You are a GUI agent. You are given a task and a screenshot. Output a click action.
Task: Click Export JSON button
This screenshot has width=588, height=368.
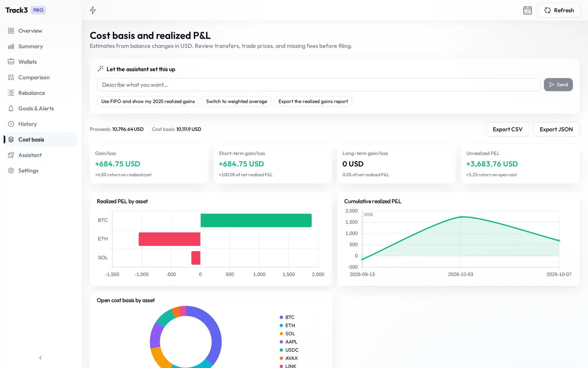[x=556, y=129]
